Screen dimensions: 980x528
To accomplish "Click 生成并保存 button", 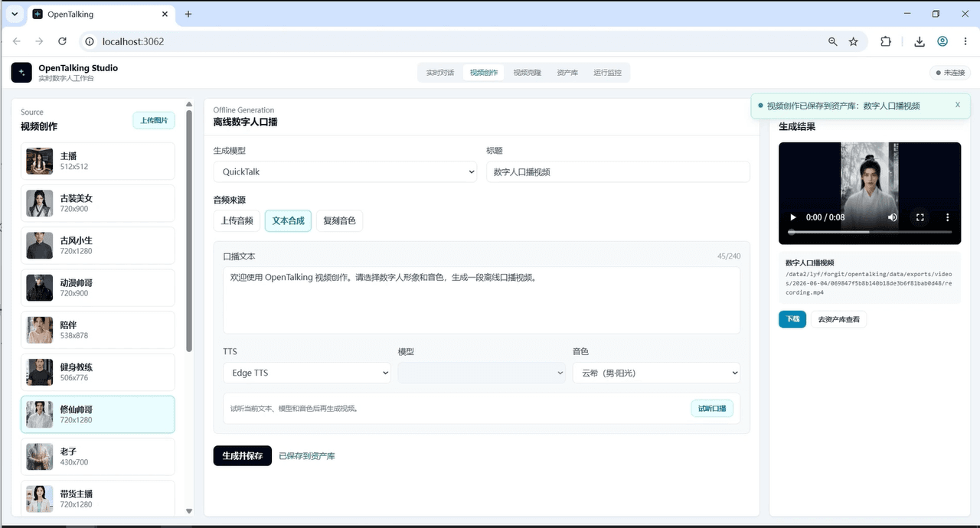I will click(242, 455).
